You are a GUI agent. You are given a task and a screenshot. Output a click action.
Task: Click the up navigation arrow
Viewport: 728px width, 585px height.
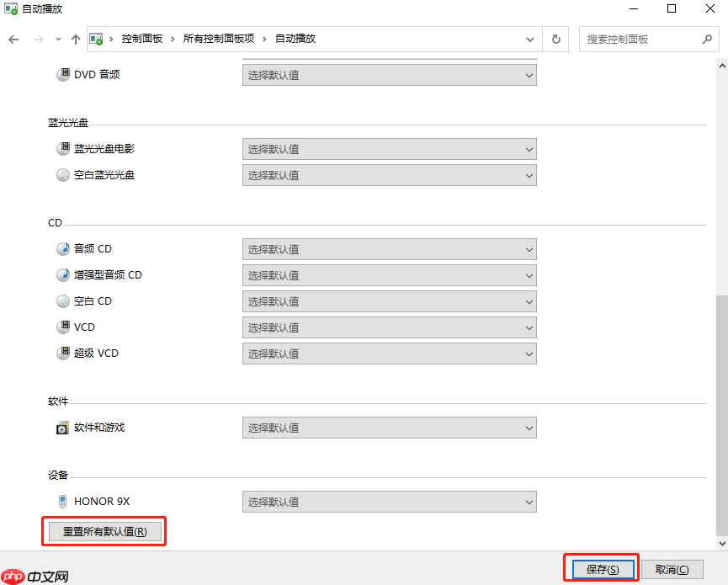(76, 39)
